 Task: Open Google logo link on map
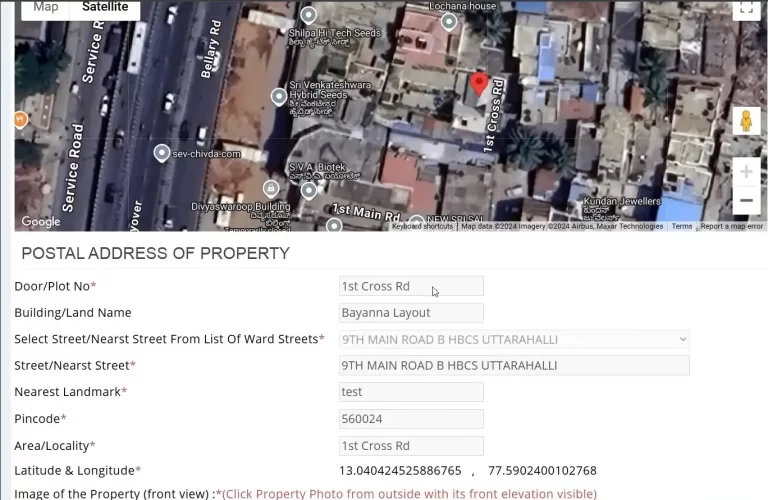(41, 222)
